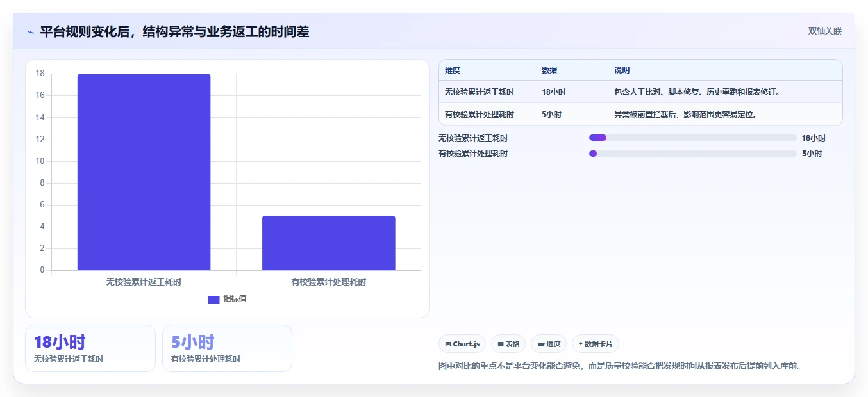
Task: Click the 指标值 legend label
Action: pyautogui.click(x=235, y=299)
